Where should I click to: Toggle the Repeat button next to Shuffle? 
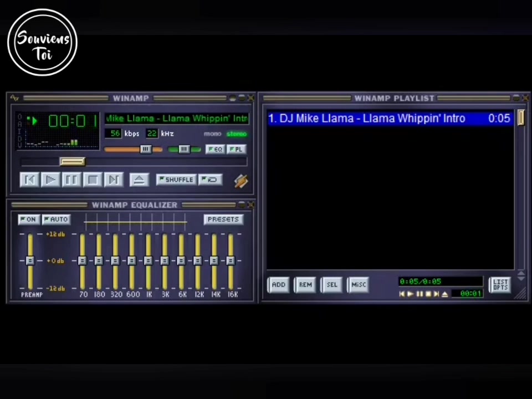point(211,180)
